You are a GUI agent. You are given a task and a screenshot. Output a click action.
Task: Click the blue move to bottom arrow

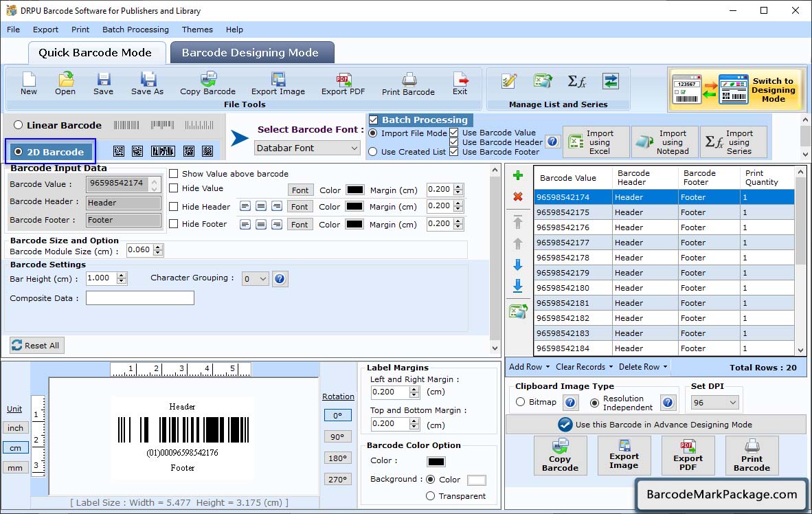(517, 286)
